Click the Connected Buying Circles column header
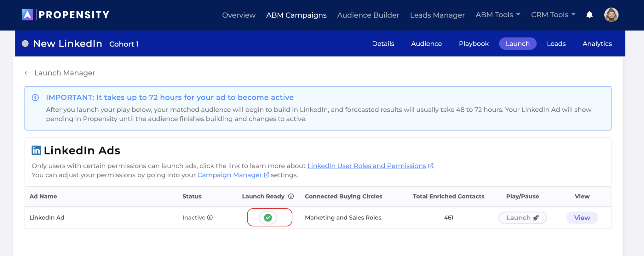The height and width of the screenshot is (256, 644). pyautogui.click(x=343, y=196)
